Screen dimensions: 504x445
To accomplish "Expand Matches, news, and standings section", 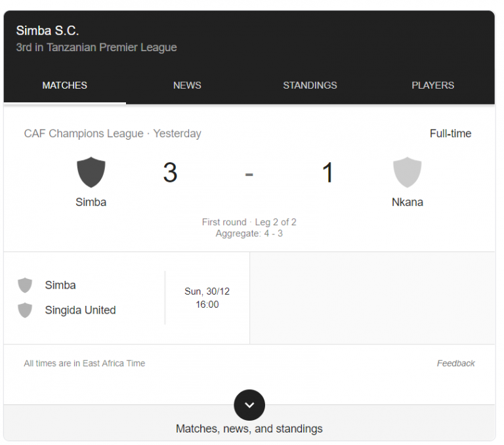I will pos(249,429).
